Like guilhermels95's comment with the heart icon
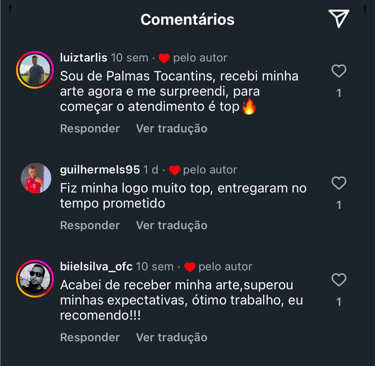The height and width of the screenshot is (366, 375). coord(339,183)
